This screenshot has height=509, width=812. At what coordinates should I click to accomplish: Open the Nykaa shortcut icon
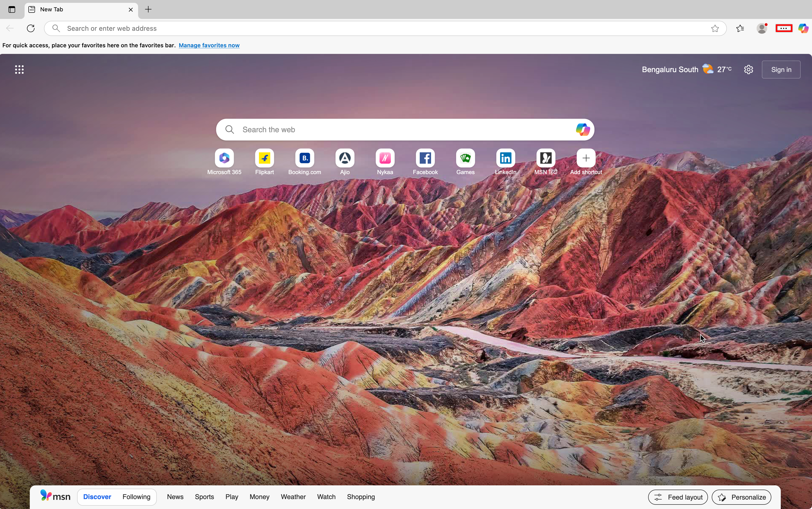[x=385, y=158]
